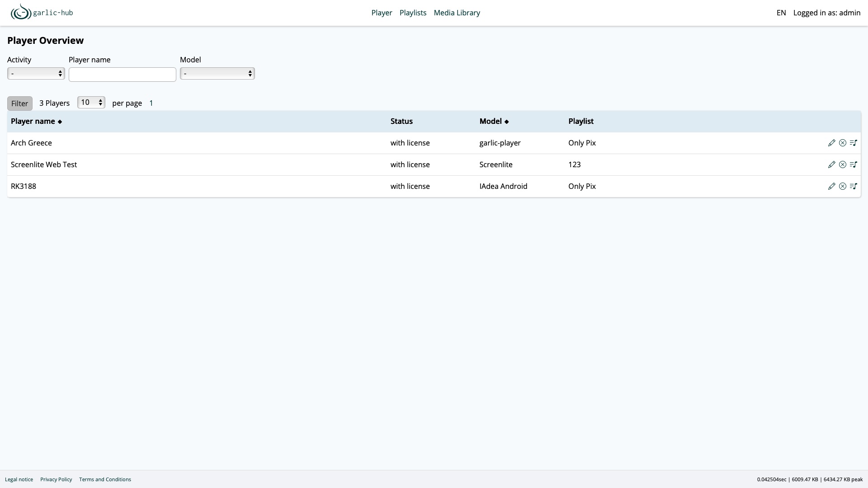Click the RK3188 player name

tap(24, 186)
